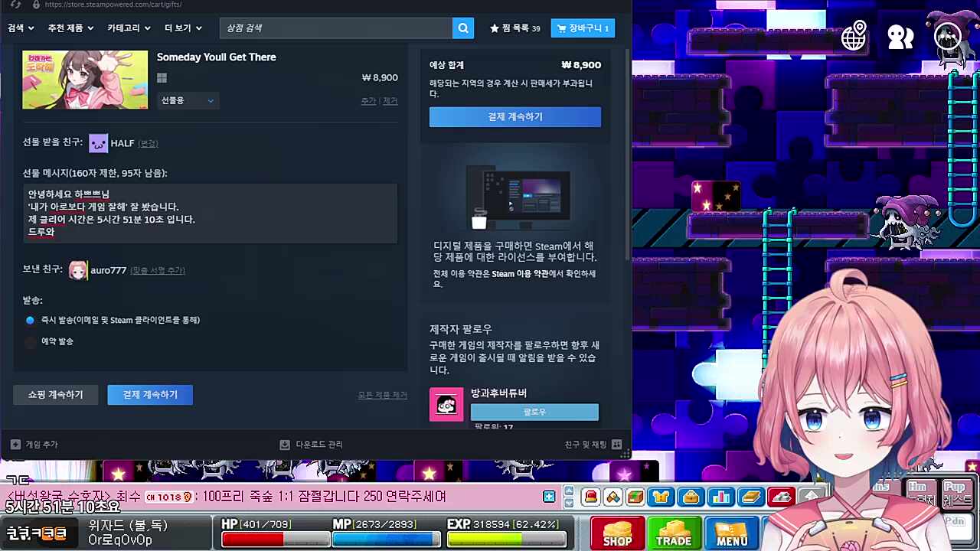The image size is (980, 551).
Task: Open the book skill icon
Action: (750, 497)
